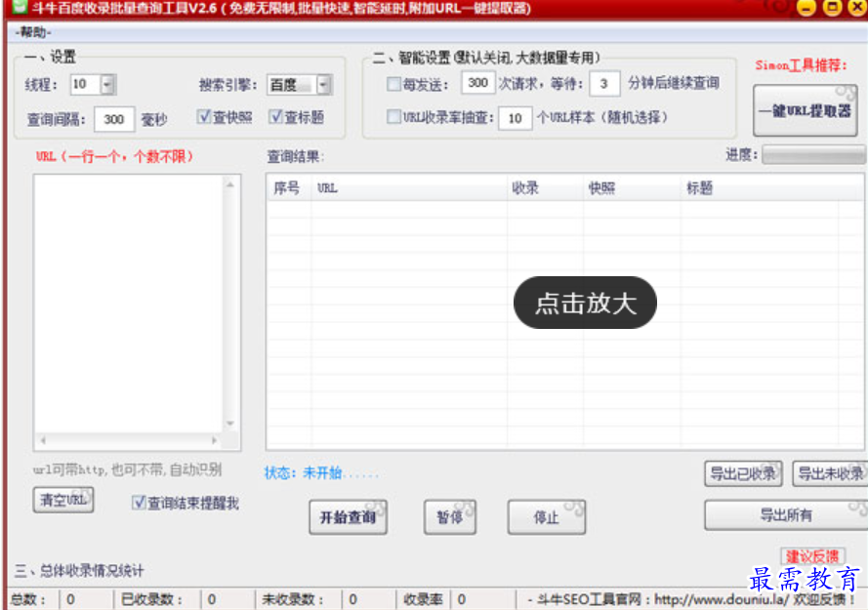The width and height of the screenshot is (868, 610).
Task: Click the 导出所有 button
Action: coord(786,515)
